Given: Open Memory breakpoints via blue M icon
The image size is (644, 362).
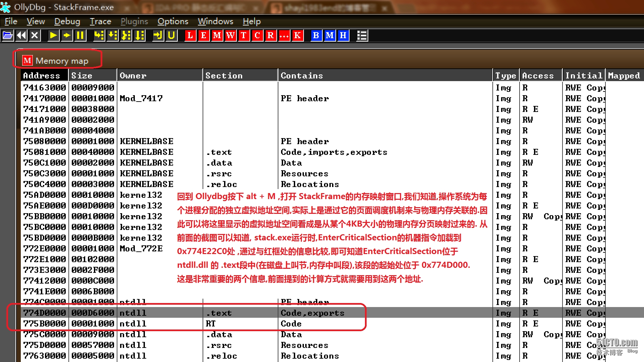Looking at the screenshot, I should (x=330, y=35).
